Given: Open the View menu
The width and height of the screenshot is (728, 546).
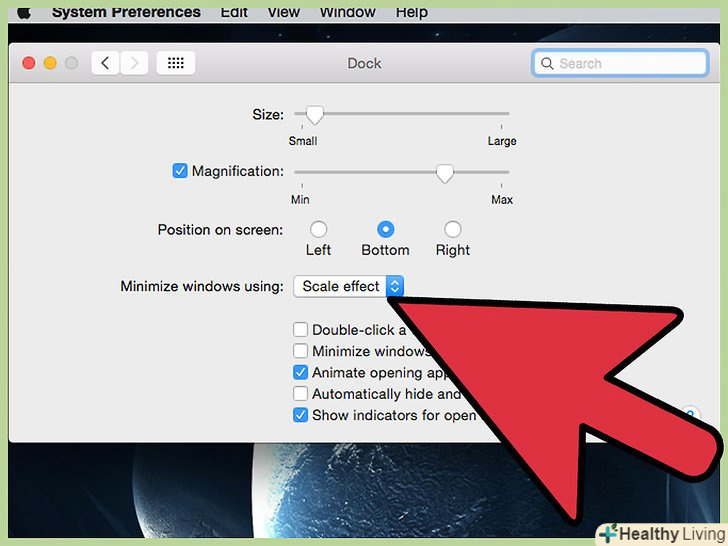Looking at the screenshot, I should point(283,12).
